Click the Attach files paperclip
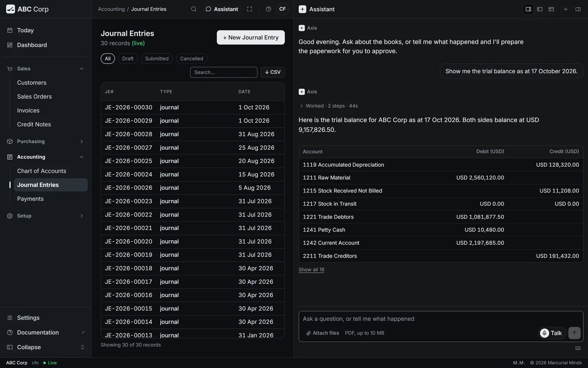Screen dimensions: 588x368 323,333
